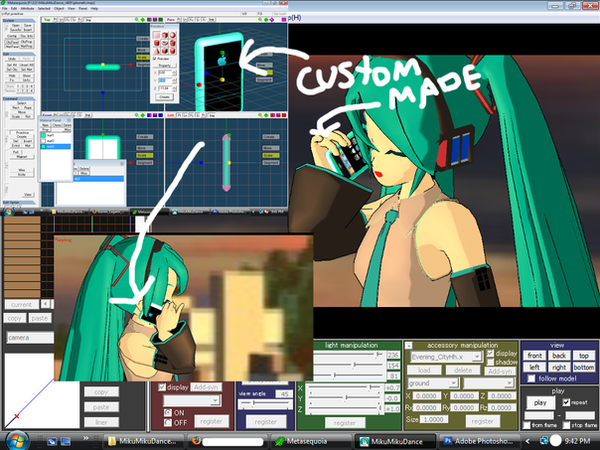The width and height of the screenshot is (600, 450).
Task: Enable shadow checkbox in accessory manipulation
Action: point(490,362)
